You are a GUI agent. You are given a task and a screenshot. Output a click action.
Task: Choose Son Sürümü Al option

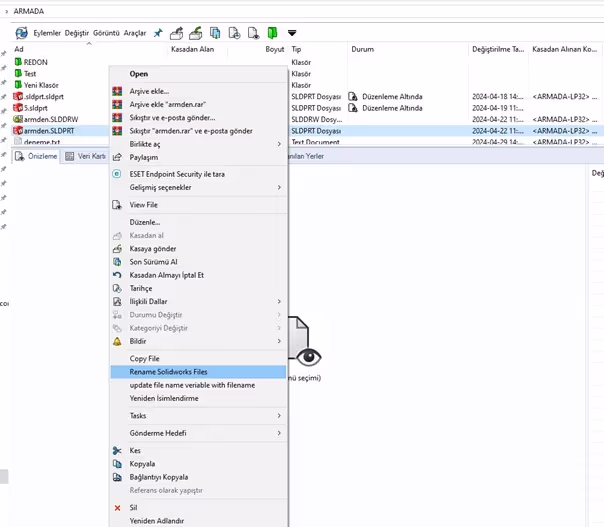(199, 262)
